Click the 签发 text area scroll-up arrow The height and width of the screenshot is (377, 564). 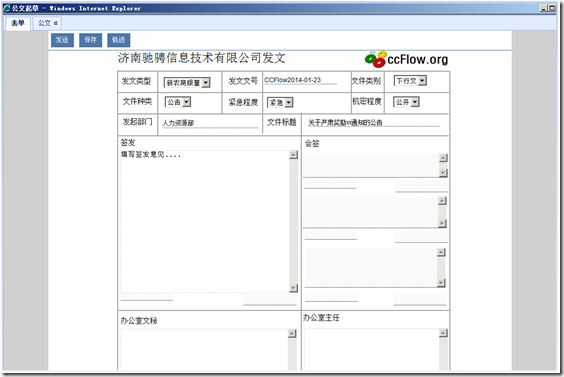(294, 155)
